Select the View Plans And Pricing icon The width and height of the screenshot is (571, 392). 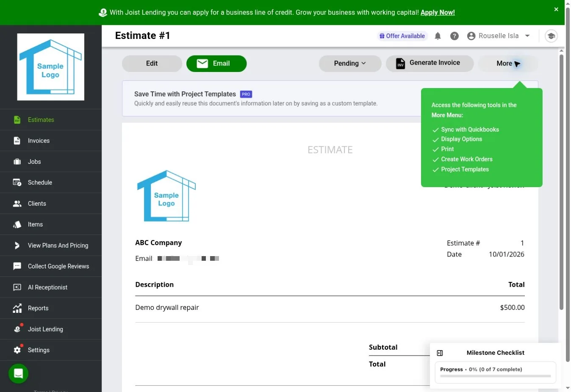pos(17,246)
